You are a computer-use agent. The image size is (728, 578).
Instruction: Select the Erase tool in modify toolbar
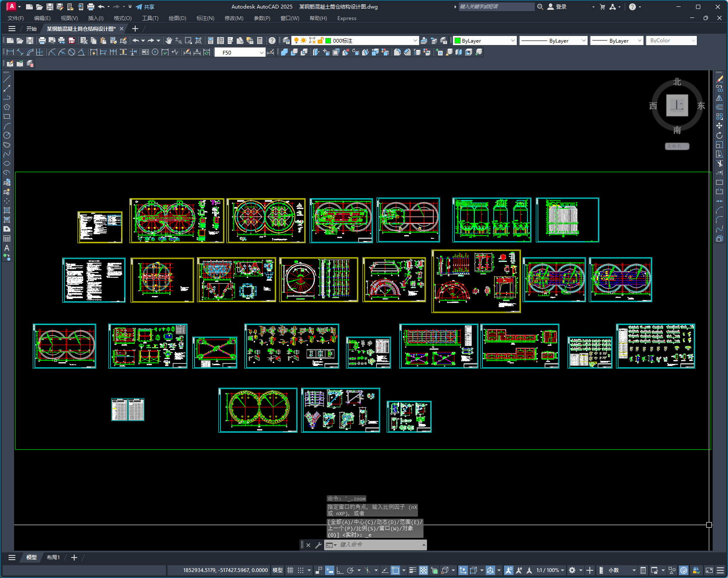719,79
